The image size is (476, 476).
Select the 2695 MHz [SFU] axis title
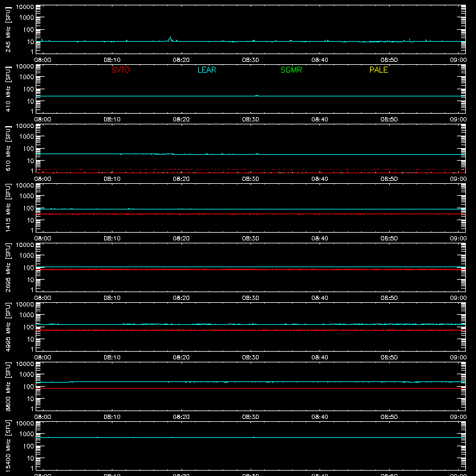[8, 267]
